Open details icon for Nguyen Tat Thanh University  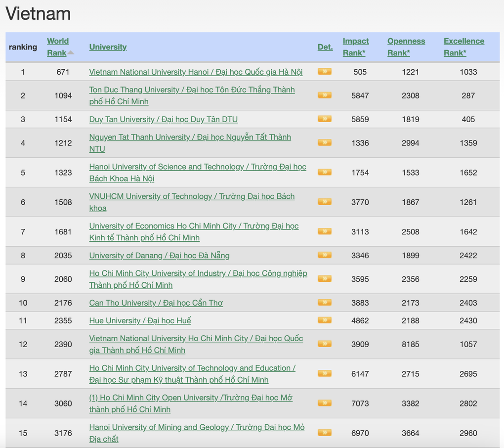(324, 142)
